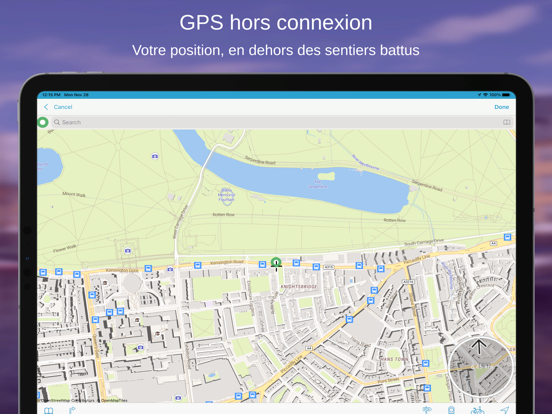552x414 pixels.
Task: Tap the Mount Walk label
Action: point(74,194)
